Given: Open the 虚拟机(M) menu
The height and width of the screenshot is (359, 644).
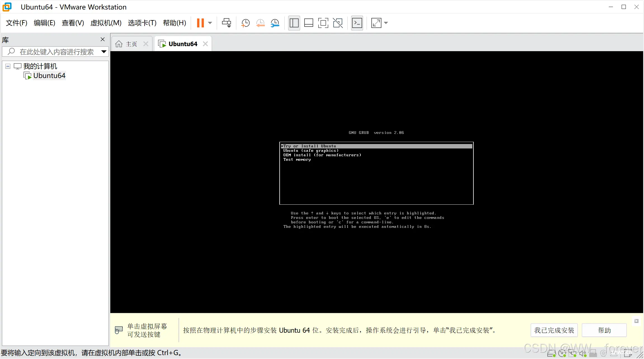Looking at the screenshot, I should pyautogui.click(x=106, y=23).
